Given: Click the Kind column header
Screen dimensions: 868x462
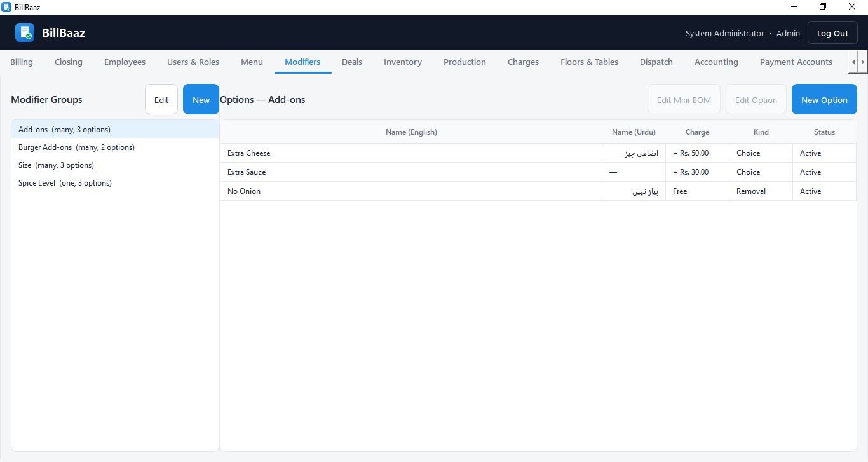Looking at the screenshot, I should coord(761,132).
